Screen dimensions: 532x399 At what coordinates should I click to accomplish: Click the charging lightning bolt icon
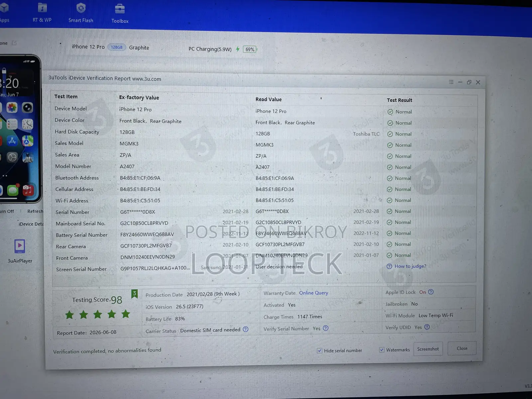tap(238, 49)
